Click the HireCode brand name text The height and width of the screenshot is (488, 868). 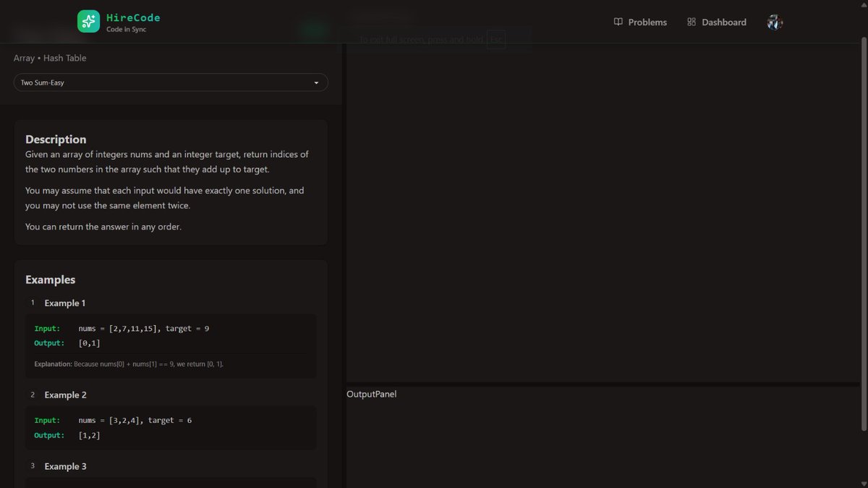pyautogui.click(x=133, y=17)
